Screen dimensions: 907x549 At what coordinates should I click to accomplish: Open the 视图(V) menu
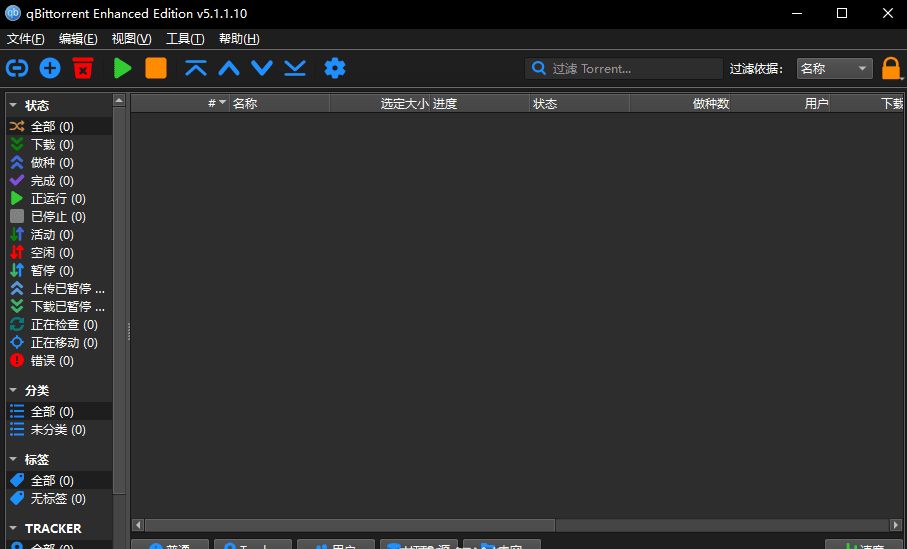click(131, 39)
